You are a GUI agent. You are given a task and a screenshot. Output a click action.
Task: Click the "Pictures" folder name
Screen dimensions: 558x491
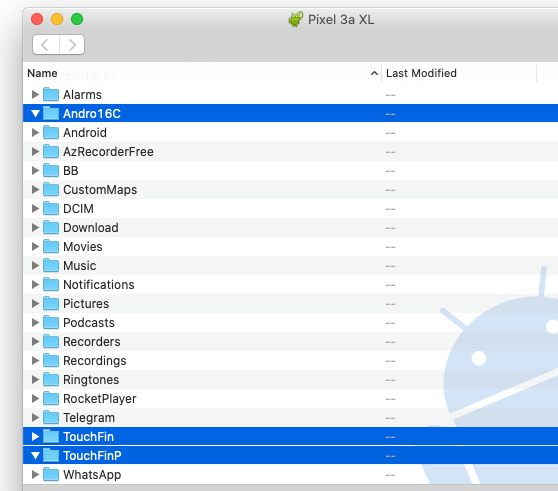click(86, 303)
